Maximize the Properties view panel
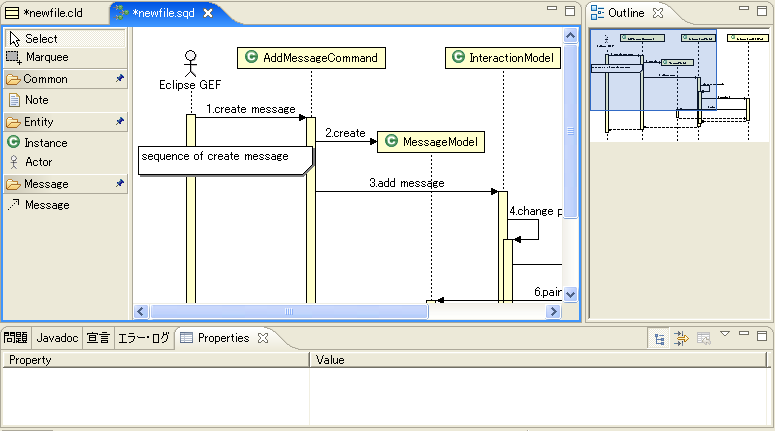The width and height of the screenshot is (775, 431). pos(762,336)
